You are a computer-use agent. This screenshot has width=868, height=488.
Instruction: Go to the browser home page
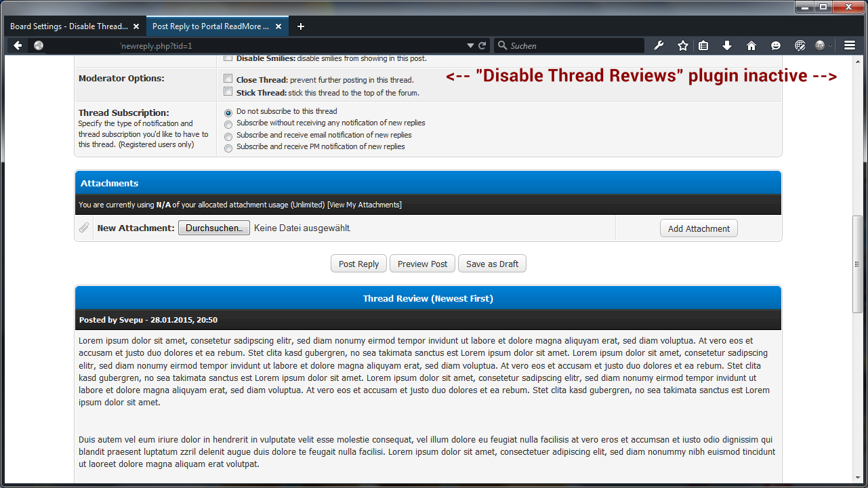coord(751,45)
